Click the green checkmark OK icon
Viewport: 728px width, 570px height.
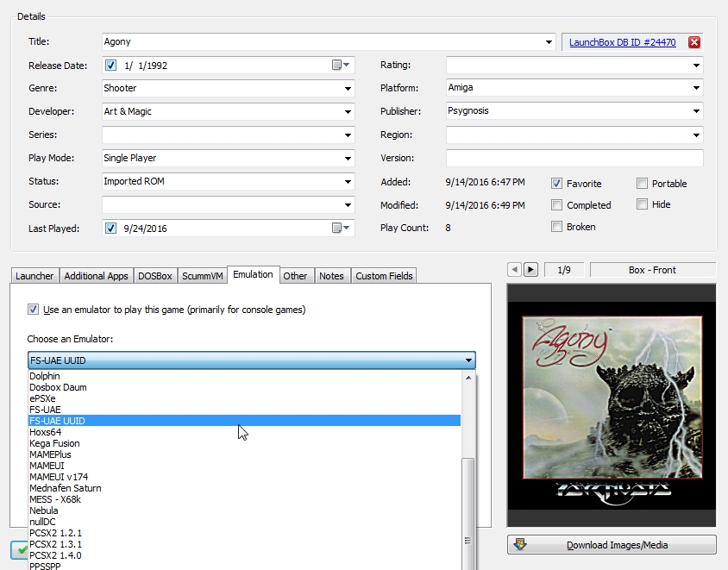pos(18,548)
